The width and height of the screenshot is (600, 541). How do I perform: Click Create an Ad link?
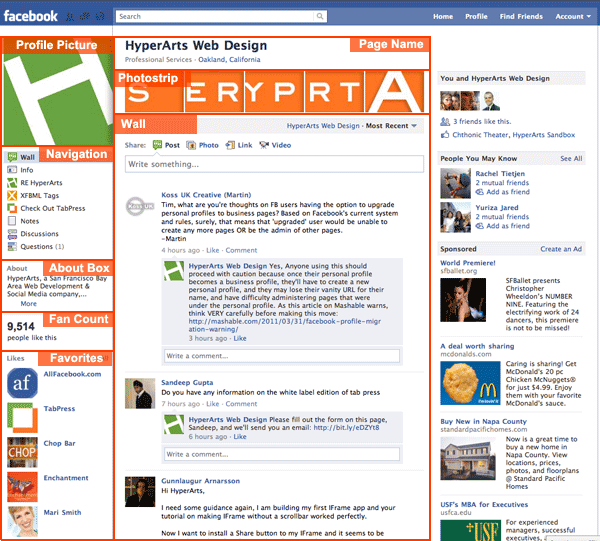[x=561, y=249]
